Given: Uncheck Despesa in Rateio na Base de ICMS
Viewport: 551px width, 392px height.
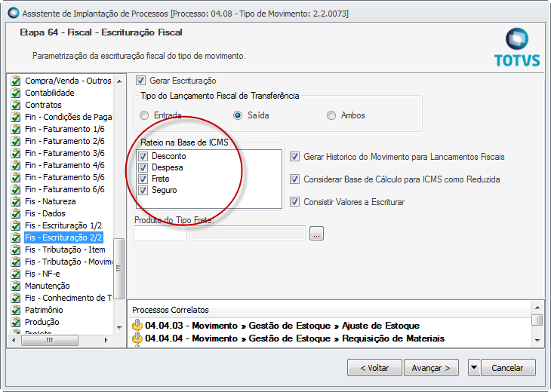Looking at the screenshot, I should 143,167.
